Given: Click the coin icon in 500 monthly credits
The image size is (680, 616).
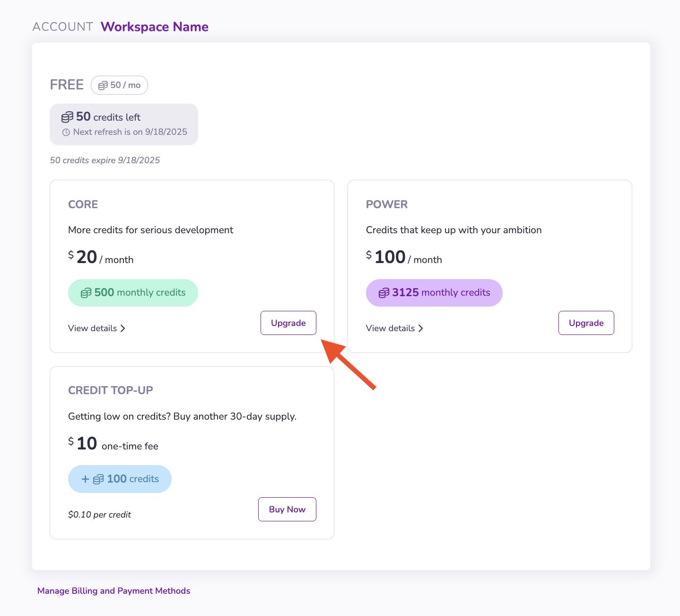Looking at the screenshot, I should [86, 293].
